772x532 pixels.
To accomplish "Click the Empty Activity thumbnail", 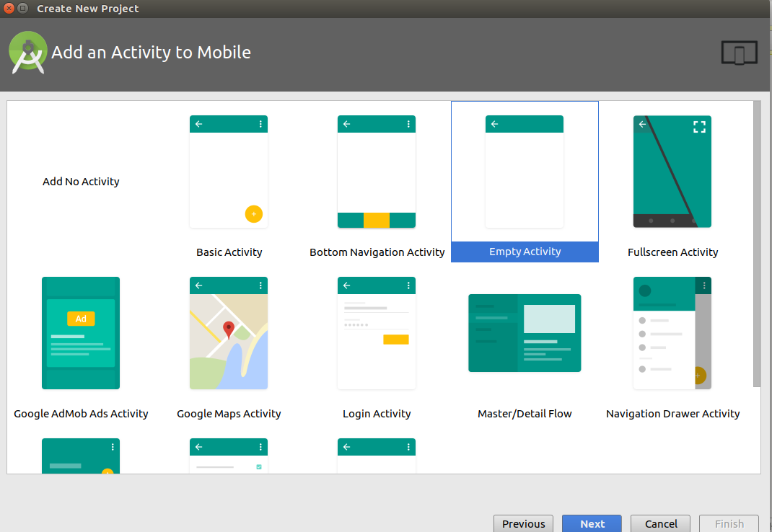I will (x=525, y=172).
